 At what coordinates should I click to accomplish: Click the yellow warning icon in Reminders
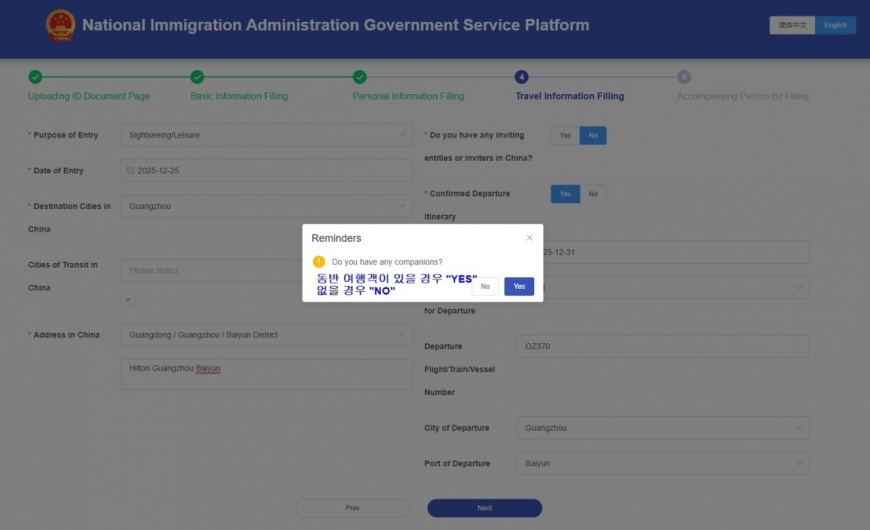pos(319,261)
